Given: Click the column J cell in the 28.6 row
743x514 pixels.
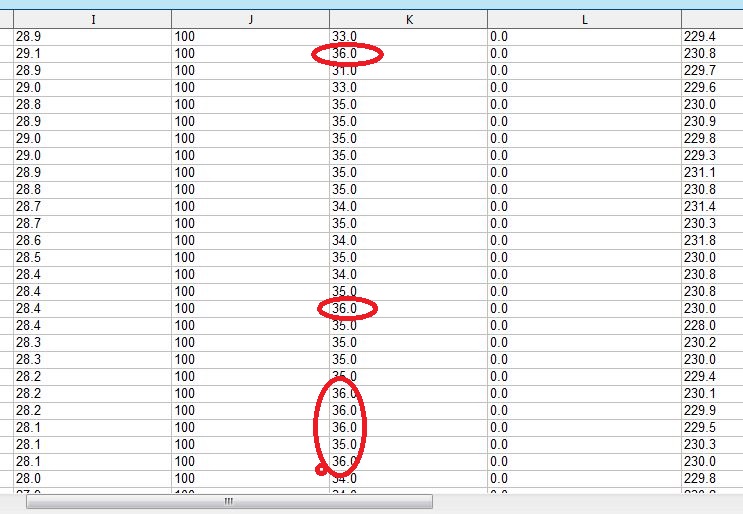Looking at the screenshot, I should click(x=250, y=240).
